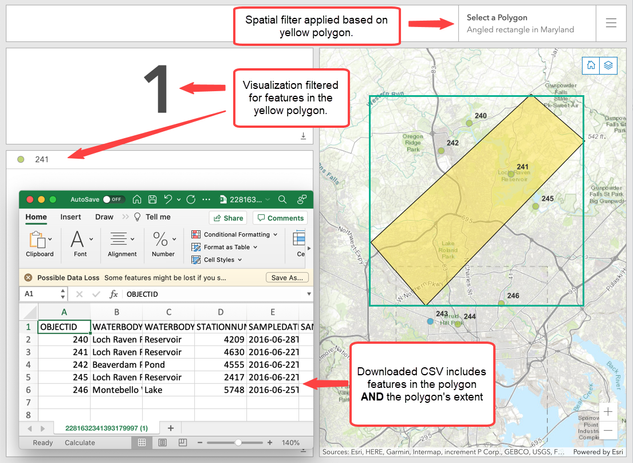This screenshot has height=463, width=633.
Task: Open the Name Box stepper arrows
Action: [63, 294]
